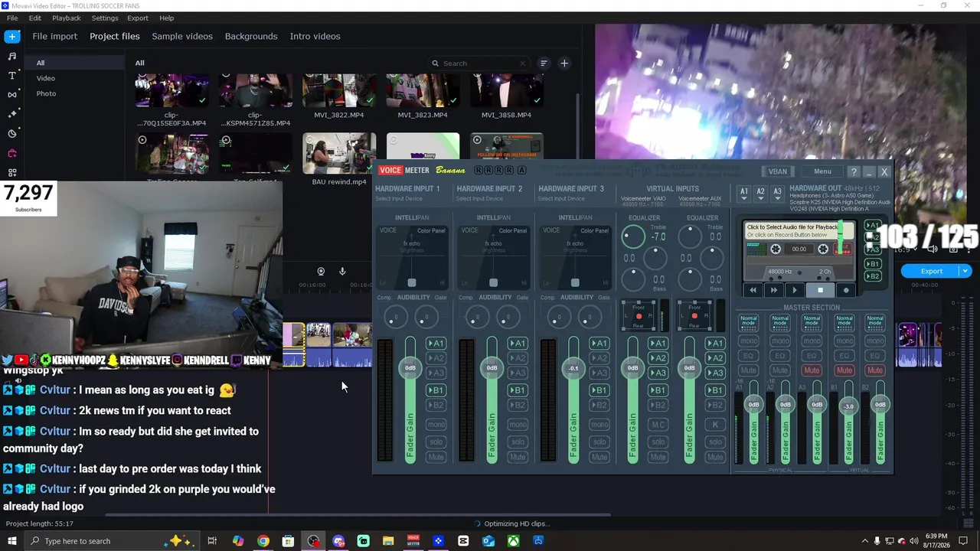980x551 pixels.
Task: Open the More tools grid icon in Movavi sidebar
Action: pos(12,173)
